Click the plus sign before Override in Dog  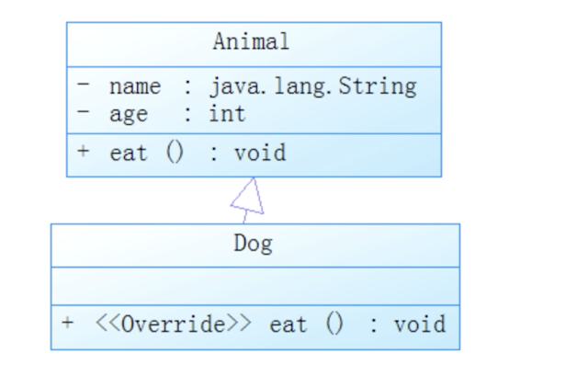point(67,324)
